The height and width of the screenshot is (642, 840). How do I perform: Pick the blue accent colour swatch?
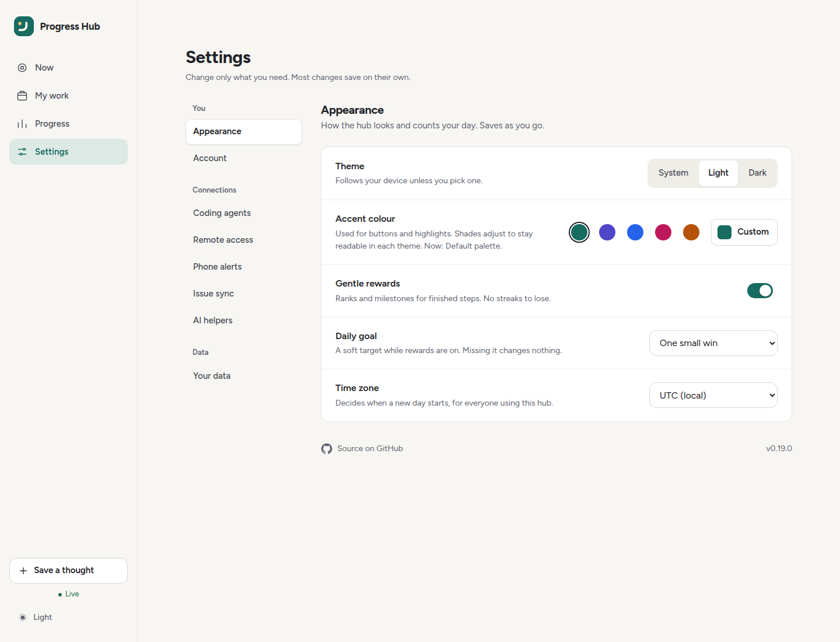tap(635, 232)
